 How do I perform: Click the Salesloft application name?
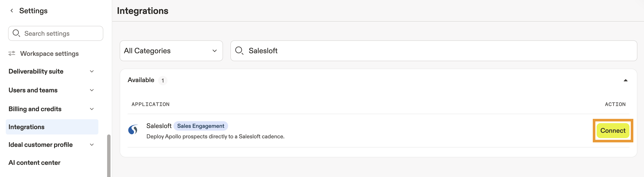pos(159,126)
